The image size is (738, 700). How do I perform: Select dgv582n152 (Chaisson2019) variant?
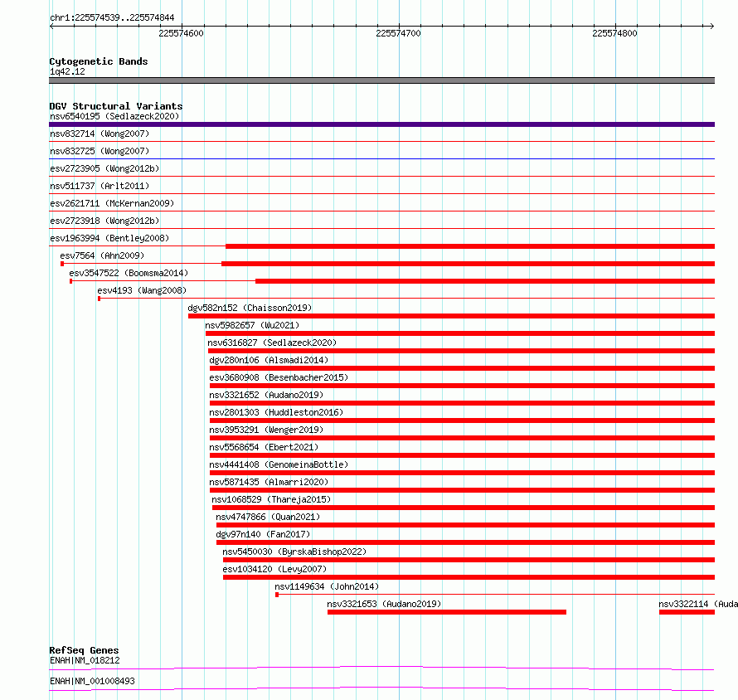tap(250, 308)
